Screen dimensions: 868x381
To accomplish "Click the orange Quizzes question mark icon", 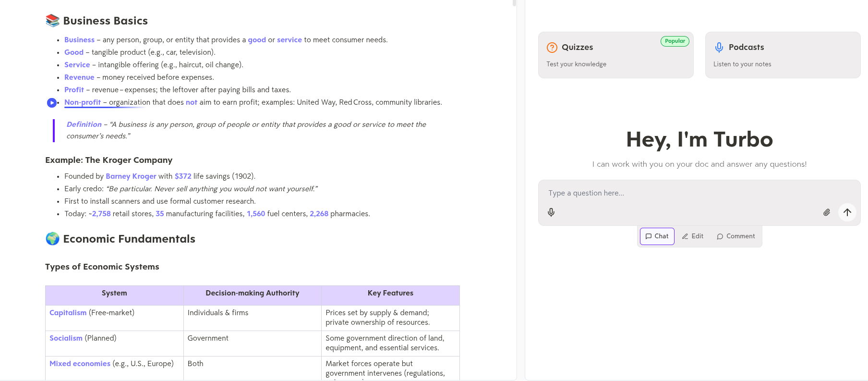I will click(x=552, y=47).
